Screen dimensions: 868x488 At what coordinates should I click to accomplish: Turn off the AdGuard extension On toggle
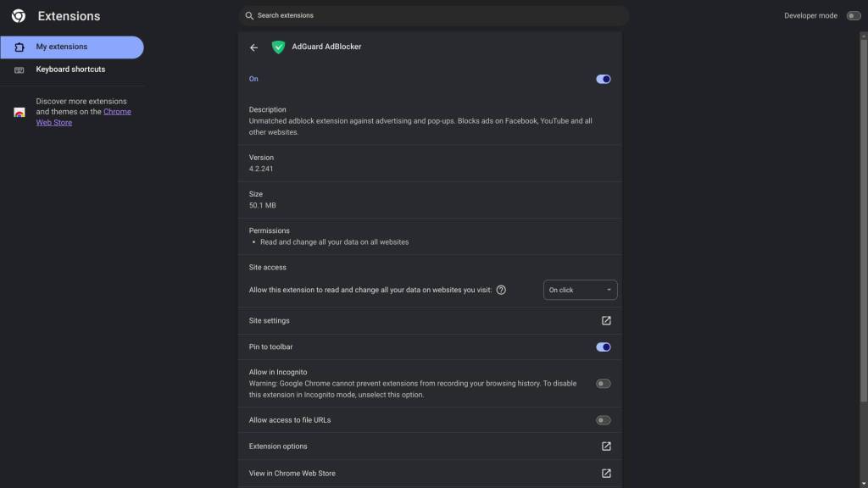coord(604,79)
